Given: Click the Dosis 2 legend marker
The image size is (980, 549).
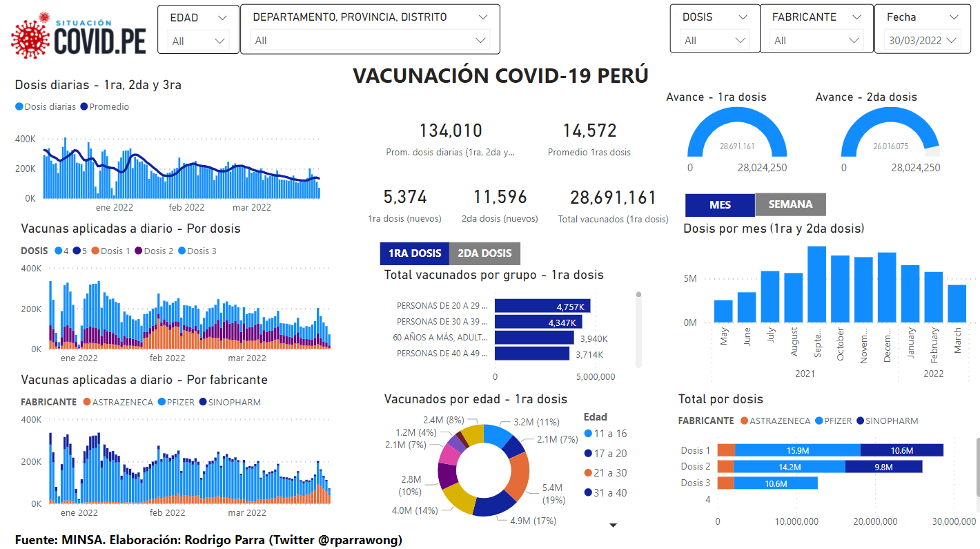Looking at the screenshot, I should tap(139, 251).
